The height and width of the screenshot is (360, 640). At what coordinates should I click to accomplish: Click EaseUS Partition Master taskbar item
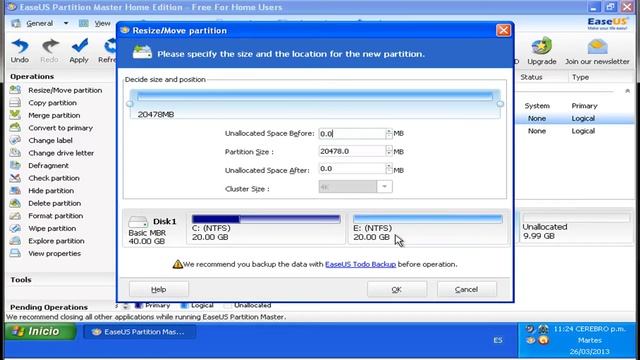click(140, 332)
